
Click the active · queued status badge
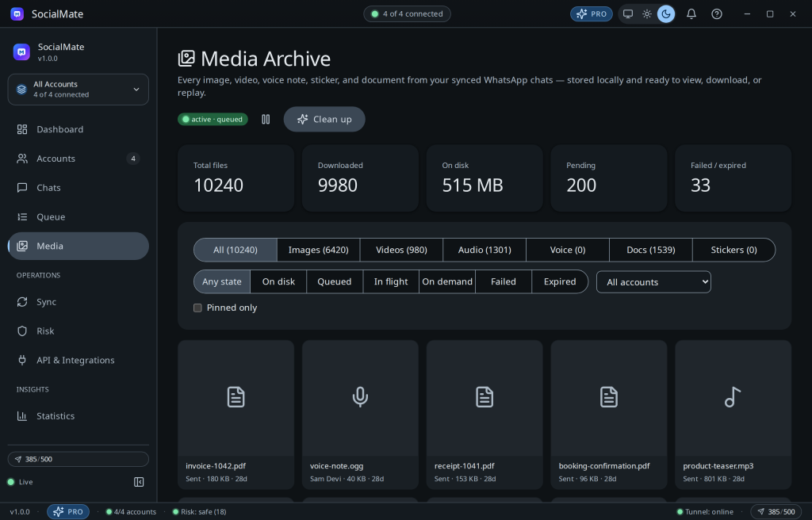point(213,119)
